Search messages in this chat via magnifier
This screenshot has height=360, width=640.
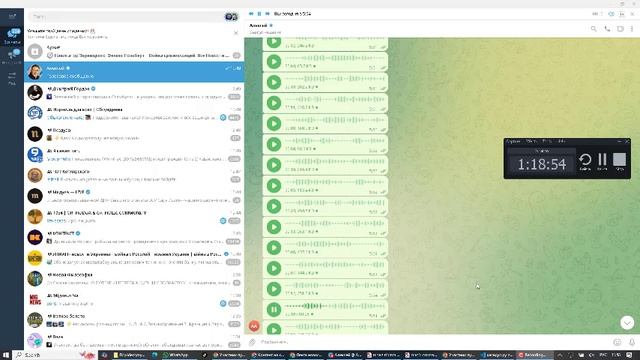[x=593, y=29]
